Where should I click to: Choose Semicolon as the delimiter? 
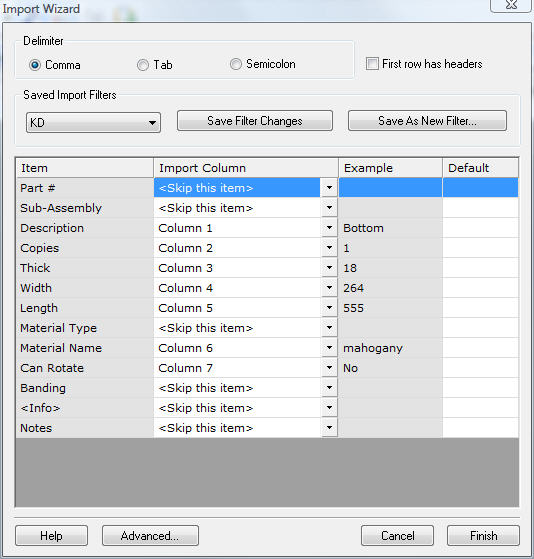236,64
